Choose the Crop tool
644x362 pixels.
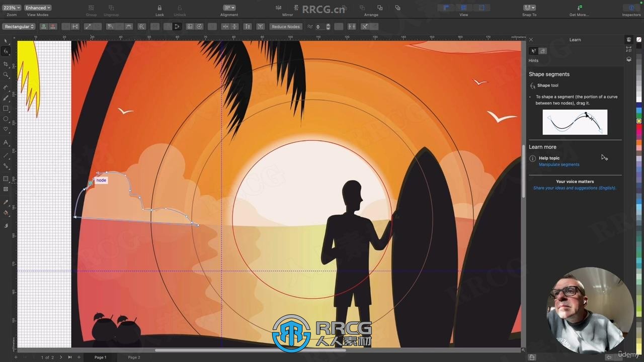click(6, 64)
